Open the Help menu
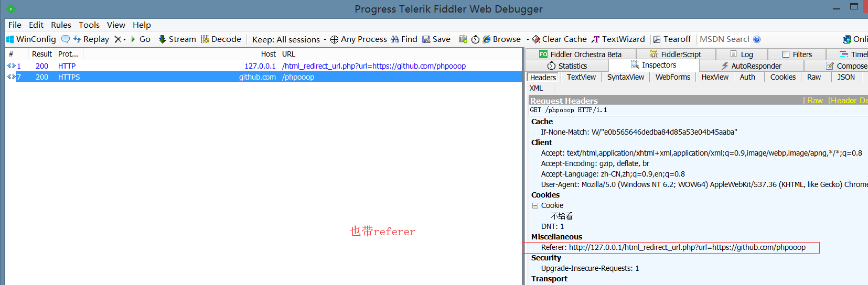 (x=142, y=25)
